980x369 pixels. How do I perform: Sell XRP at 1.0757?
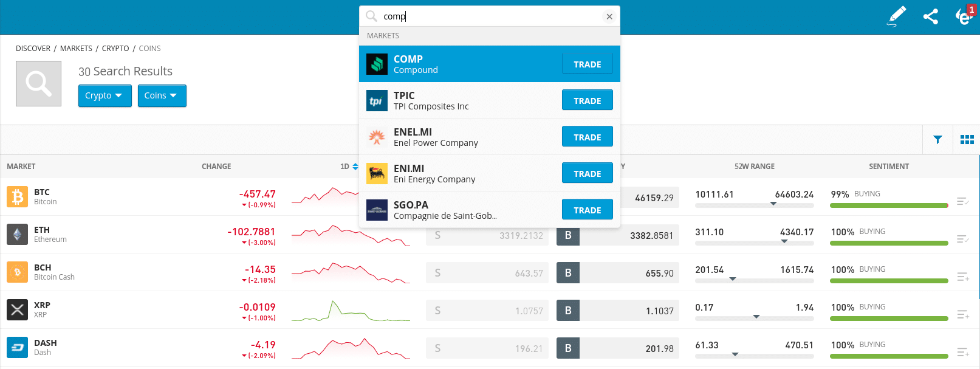[487, 311]
